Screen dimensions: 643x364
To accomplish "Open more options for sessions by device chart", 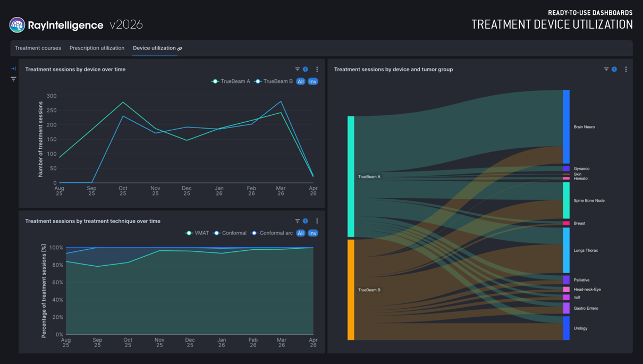I will tap(317, 70).
